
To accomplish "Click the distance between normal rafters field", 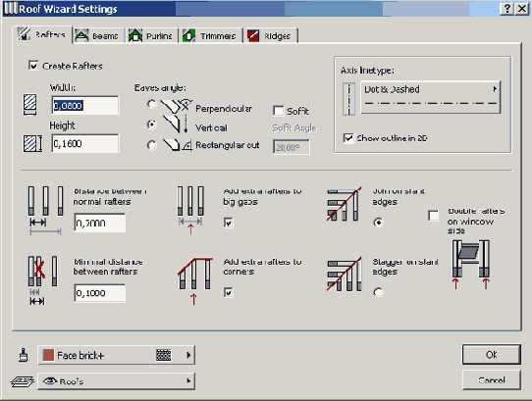I will click(100, 223).
